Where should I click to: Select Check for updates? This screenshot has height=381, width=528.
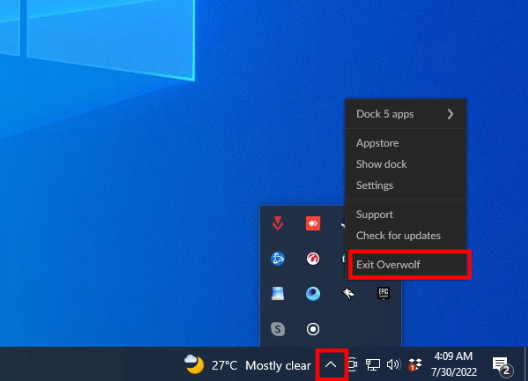pyautogui.click(x=398, y=235)
